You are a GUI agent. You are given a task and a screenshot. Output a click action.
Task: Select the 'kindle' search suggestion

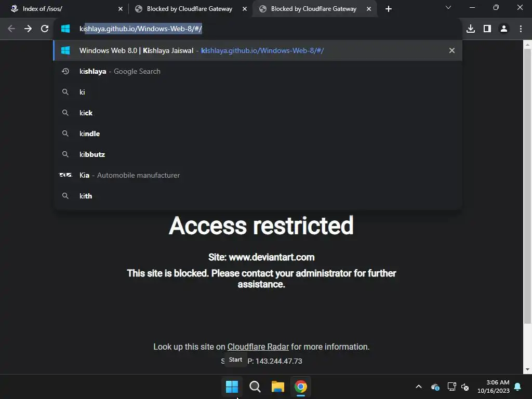[258, 134]
